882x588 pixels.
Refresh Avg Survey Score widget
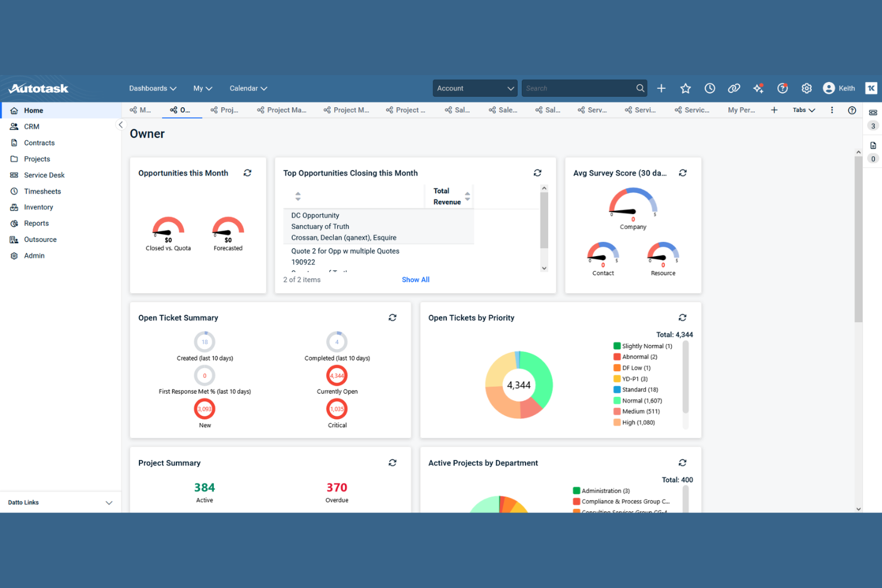coord(683,173)
